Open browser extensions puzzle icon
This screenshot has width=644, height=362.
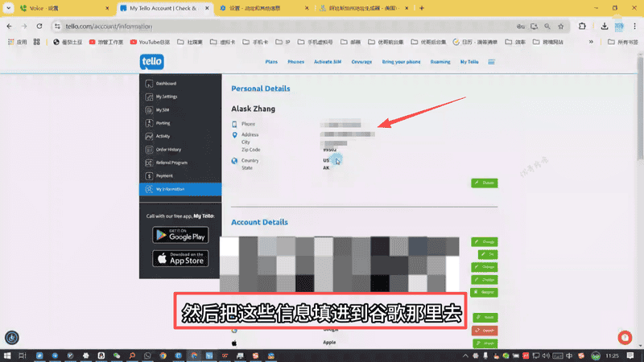point(582,27)
